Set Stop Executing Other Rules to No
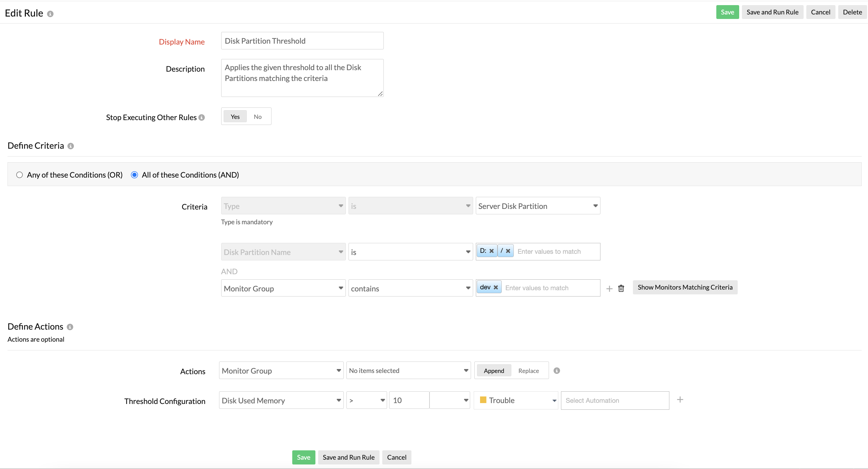Viewport: 868px width, 469px height. click(257, 116)
